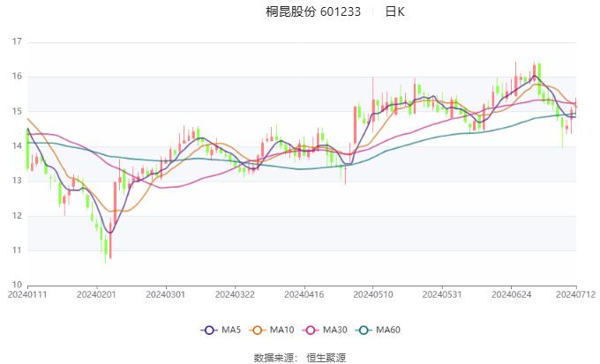
Task: Select the 20240624 date axis label
Action: pyautogui.click(x=509, y=295)
